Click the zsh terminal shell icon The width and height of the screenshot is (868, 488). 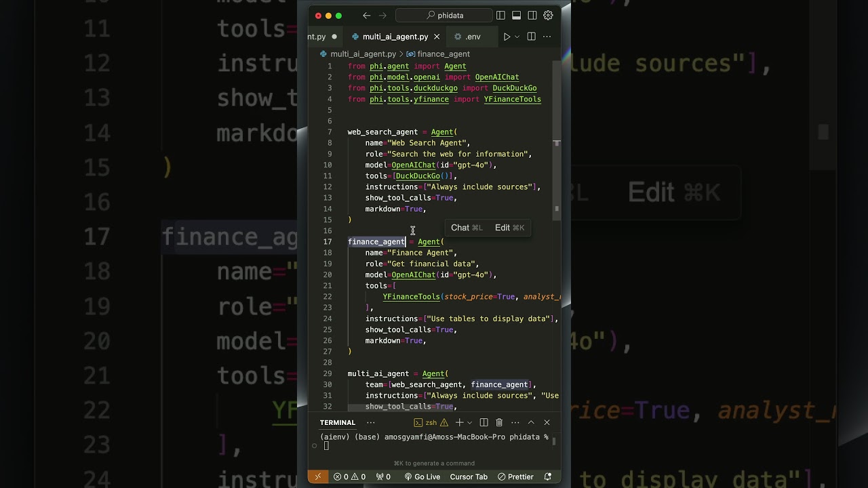pyautogui.click(x=418, y=422)
